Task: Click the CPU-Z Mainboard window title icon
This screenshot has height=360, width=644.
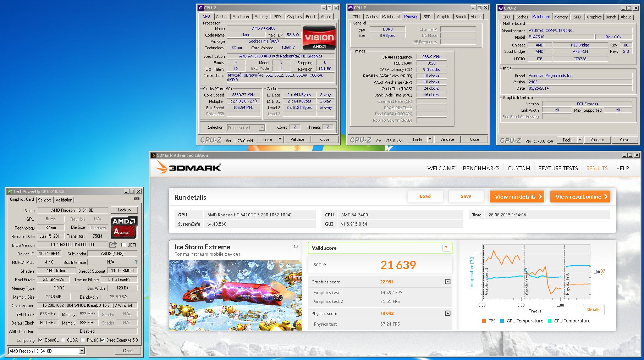Action: [x=501, y=8]
